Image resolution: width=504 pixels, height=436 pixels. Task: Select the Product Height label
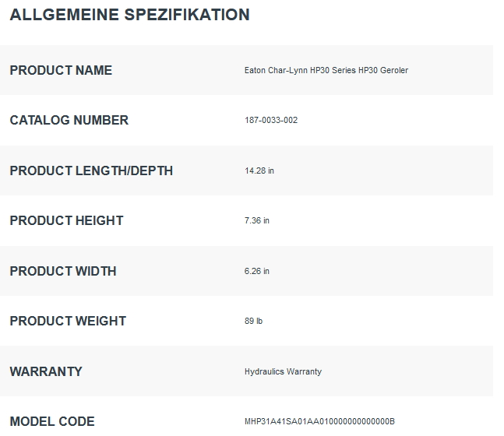point(66,221)
